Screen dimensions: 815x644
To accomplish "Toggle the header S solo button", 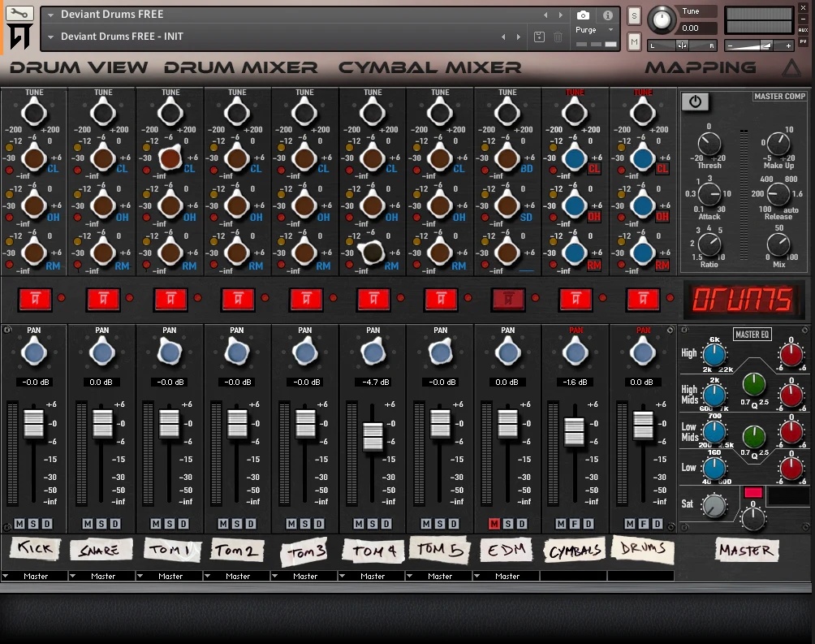I will 634,15.
